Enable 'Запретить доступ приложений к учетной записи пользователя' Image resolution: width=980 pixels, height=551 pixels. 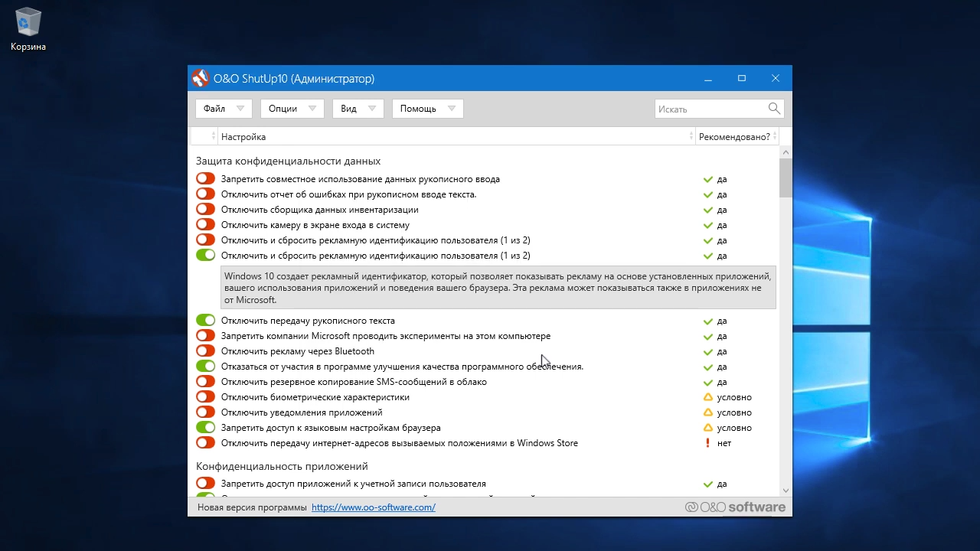point(205,483)
